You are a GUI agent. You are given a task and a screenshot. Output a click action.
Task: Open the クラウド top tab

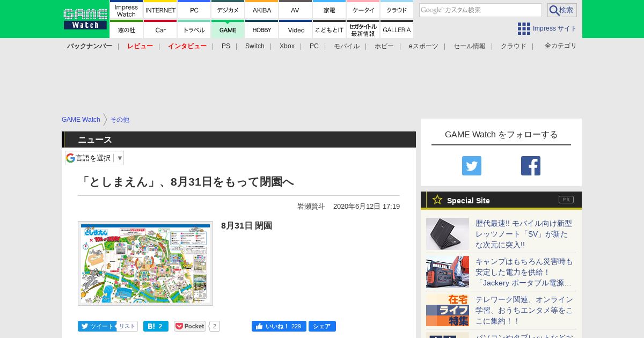397,10
